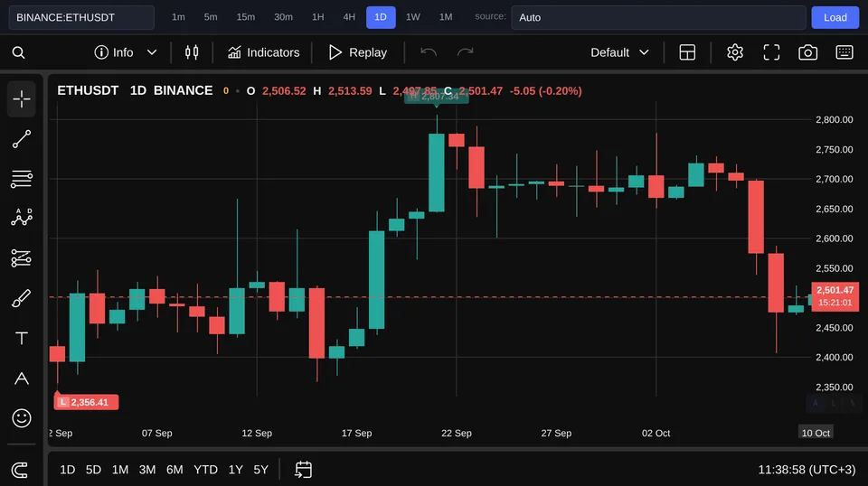Set the 5Y date range

click(x=260, y=470)
